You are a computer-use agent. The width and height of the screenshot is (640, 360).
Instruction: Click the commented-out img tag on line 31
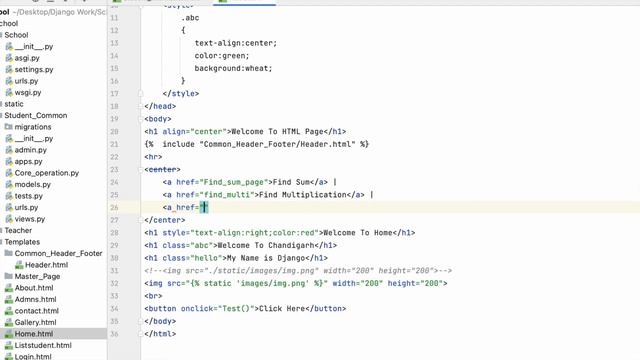click(298, 271)
